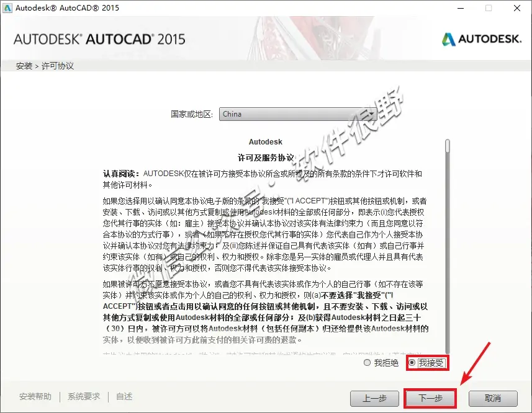Minimize the installer window
Screen dimensions: 532x413
point(461,8)
